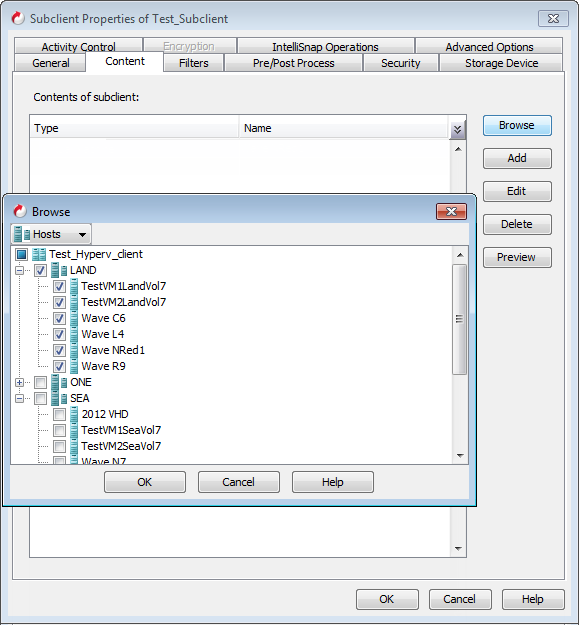Check the ONE host checkbox

[x=40, y=383]
